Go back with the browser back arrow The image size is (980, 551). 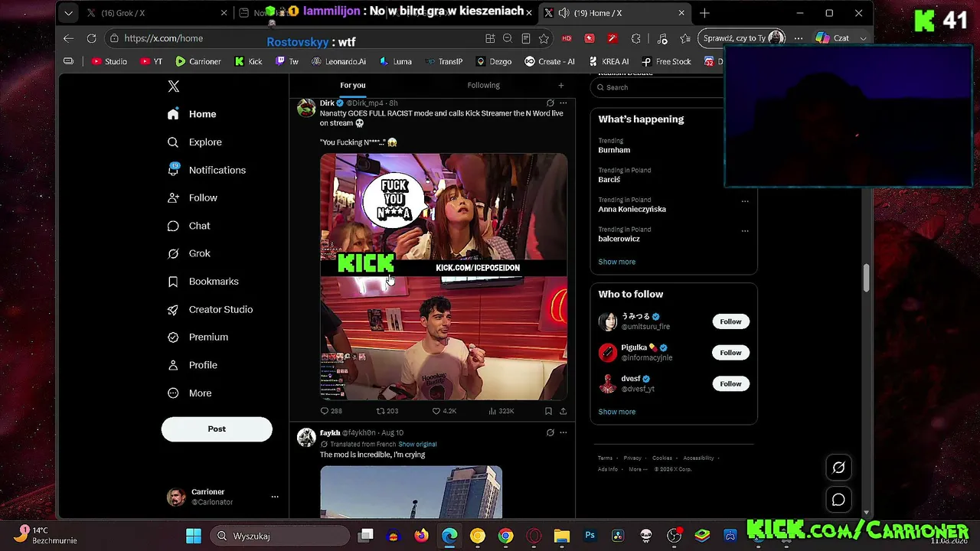click(x=69, y=38)
